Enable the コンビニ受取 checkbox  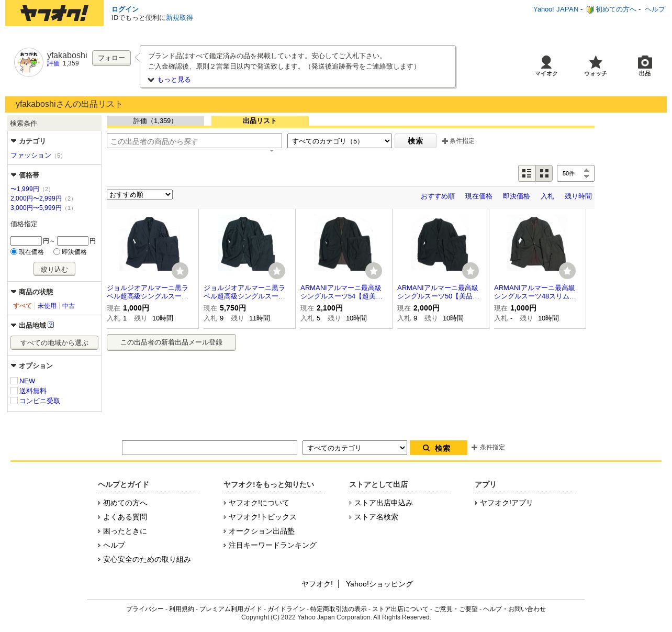(x=14, y=401)
